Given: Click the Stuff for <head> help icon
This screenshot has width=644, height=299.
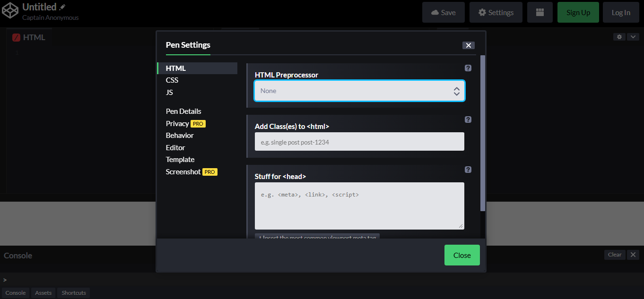Looking at the screenshot, I should [x=468, y=169].
